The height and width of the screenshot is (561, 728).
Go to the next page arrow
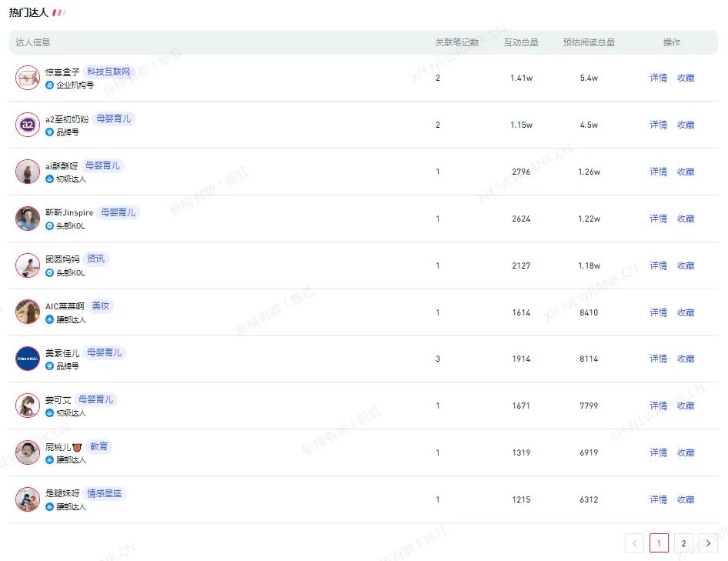tap(708, 543)
